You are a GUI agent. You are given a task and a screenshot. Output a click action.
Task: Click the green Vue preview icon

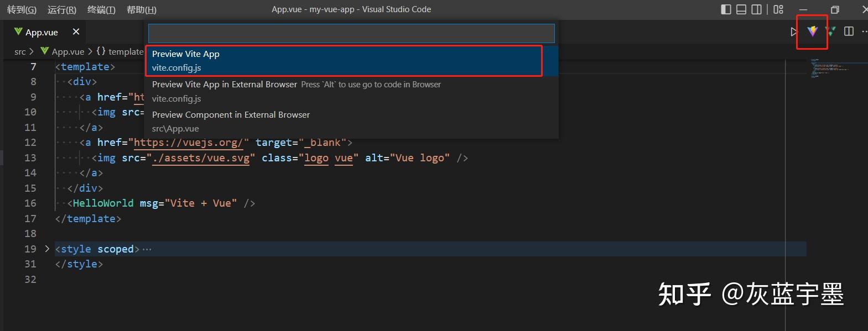point(831,31)
